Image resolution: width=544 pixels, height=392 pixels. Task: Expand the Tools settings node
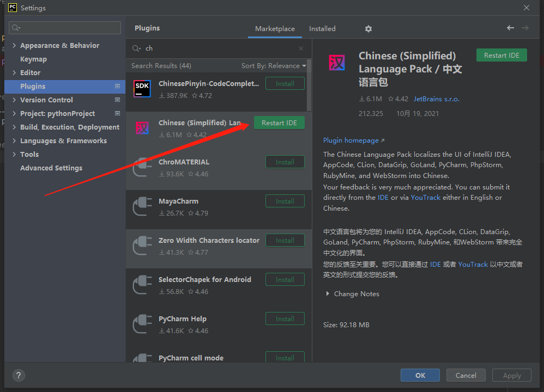[14, 154]
